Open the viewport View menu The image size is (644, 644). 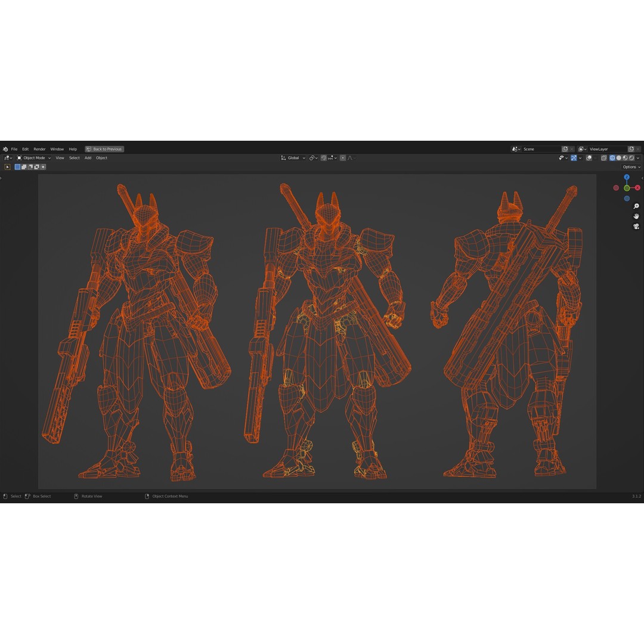pos(60,157)
